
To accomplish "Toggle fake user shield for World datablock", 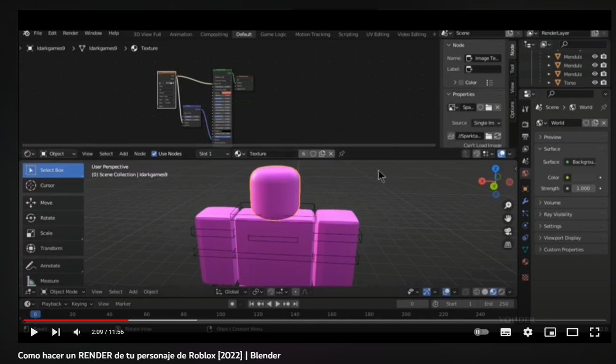I will point(586,123).
